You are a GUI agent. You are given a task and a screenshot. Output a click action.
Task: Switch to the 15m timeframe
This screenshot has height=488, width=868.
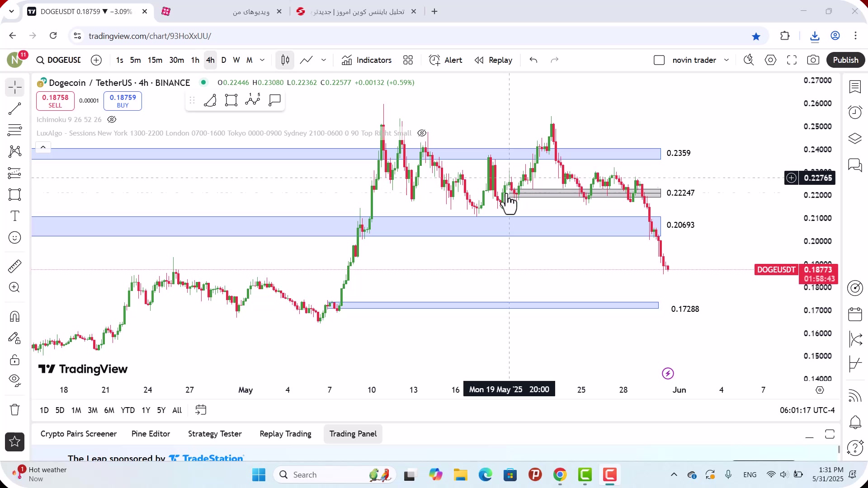pyautogui.click(x=155, y=60)
